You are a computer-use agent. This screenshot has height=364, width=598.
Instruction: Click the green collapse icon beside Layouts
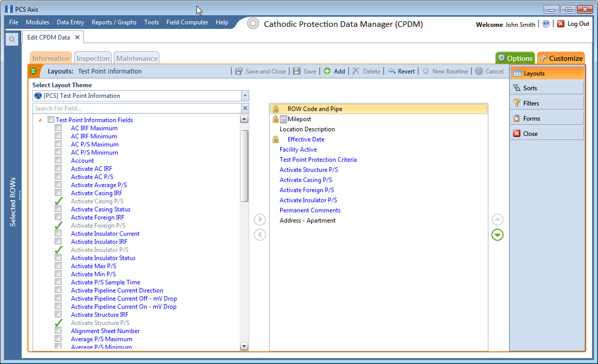pos(34,71)
